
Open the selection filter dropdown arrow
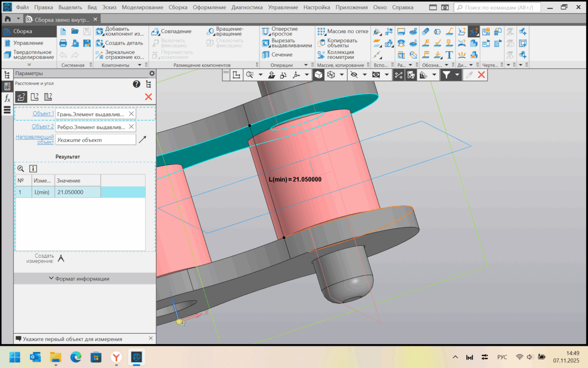tap(457, 75)
